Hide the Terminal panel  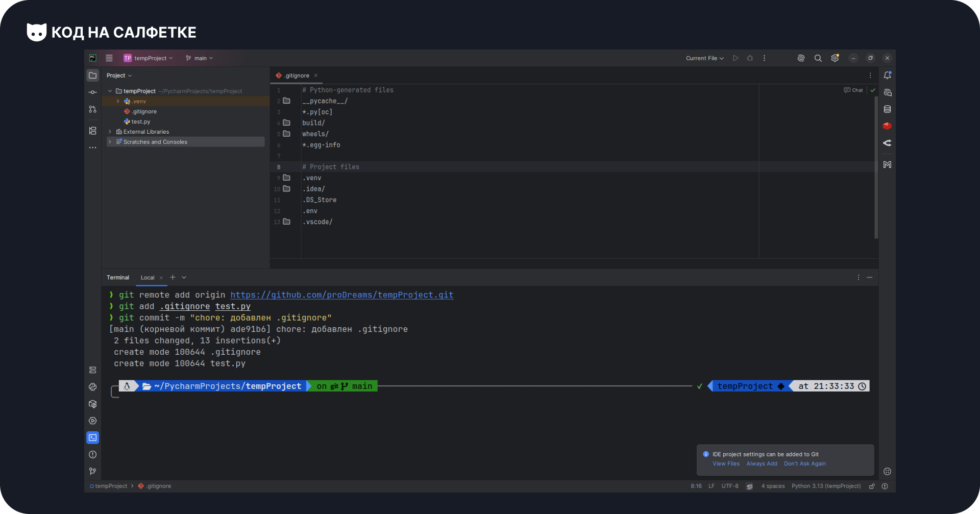(x=870, y=278)
